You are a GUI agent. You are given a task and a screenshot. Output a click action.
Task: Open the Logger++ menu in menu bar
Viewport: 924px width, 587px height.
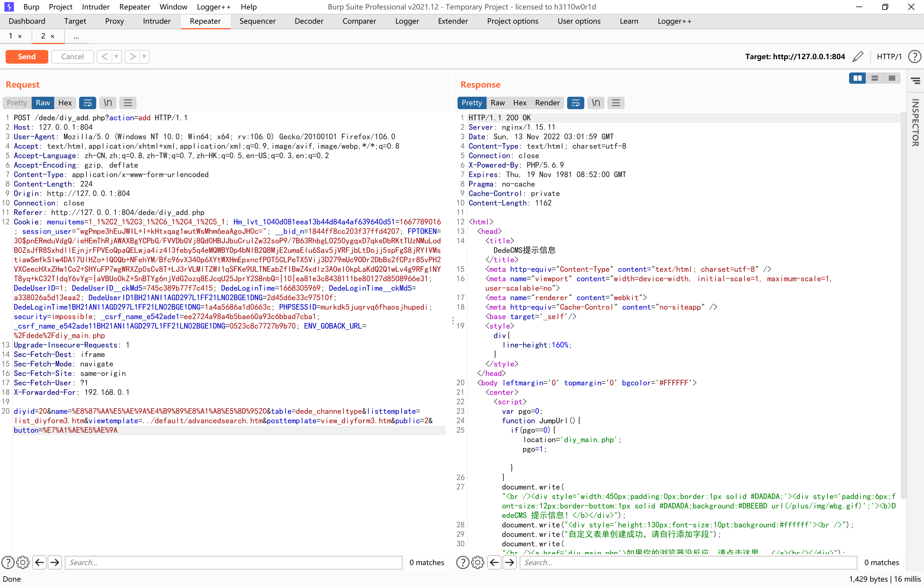click(213, 7)
